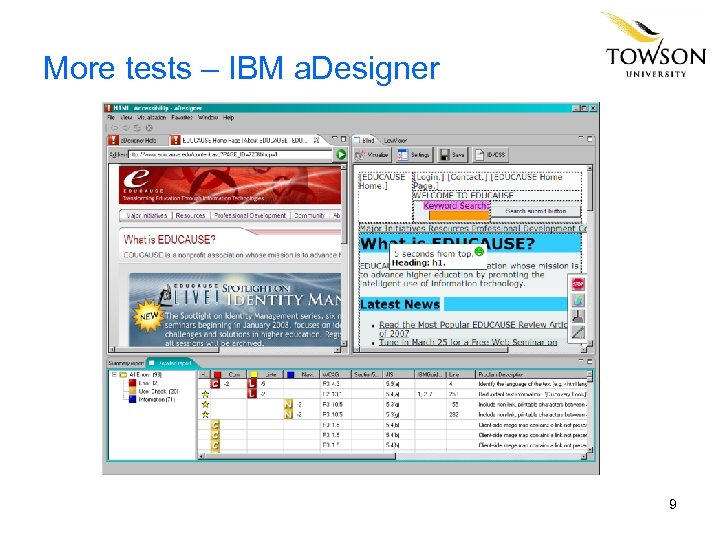
Task: Sort by the red-icon column header
Action: point(228,375)
